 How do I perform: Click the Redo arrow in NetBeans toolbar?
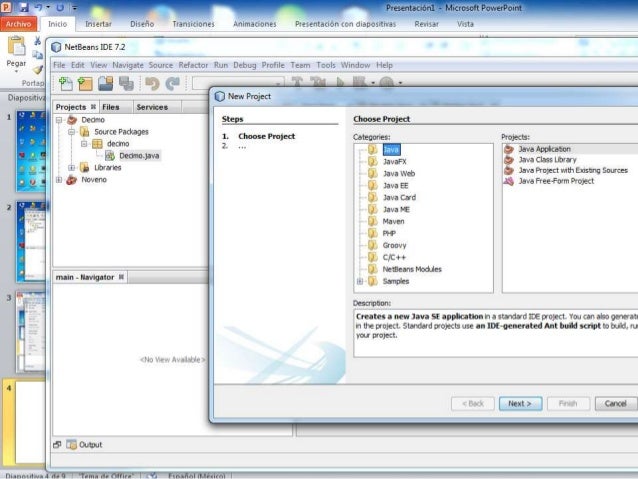(x=173, y=83)
